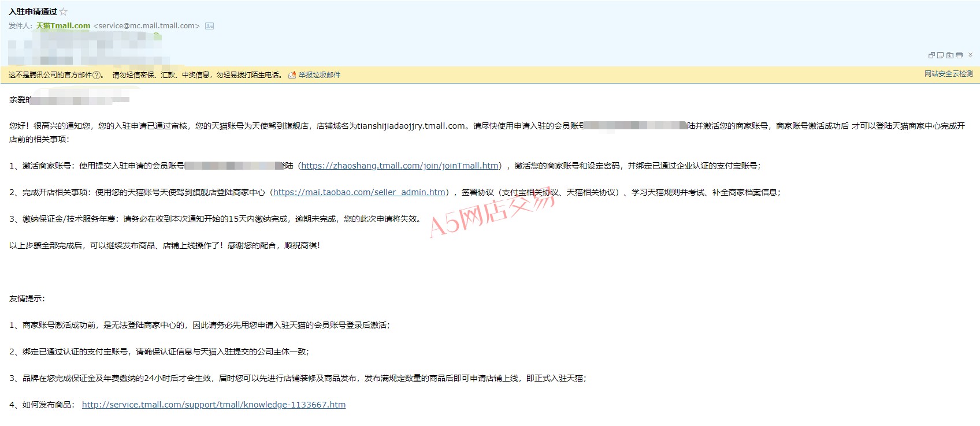This screenshot has height=426, width=980.
Task: Click the help question mark icon
Action: 96,75
